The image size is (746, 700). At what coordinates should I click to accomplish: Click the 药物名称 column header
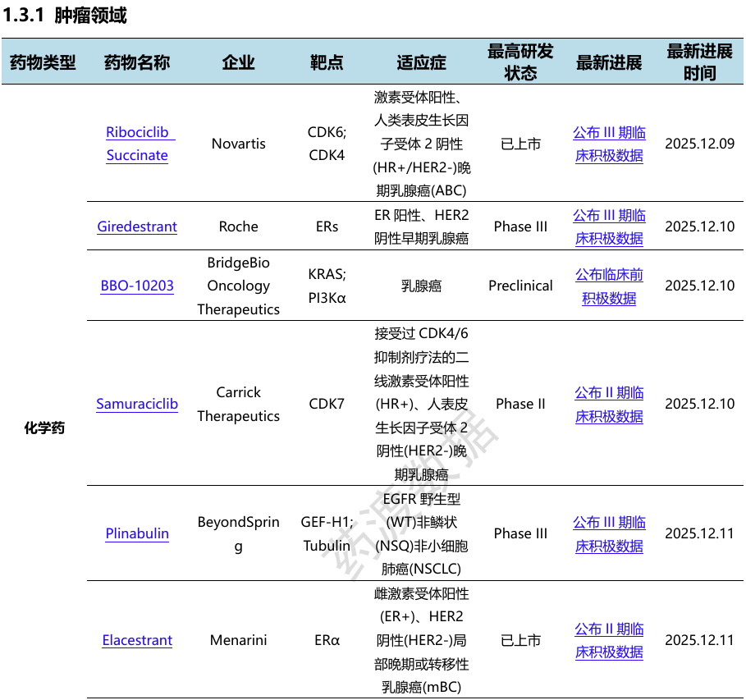point(137,62)
